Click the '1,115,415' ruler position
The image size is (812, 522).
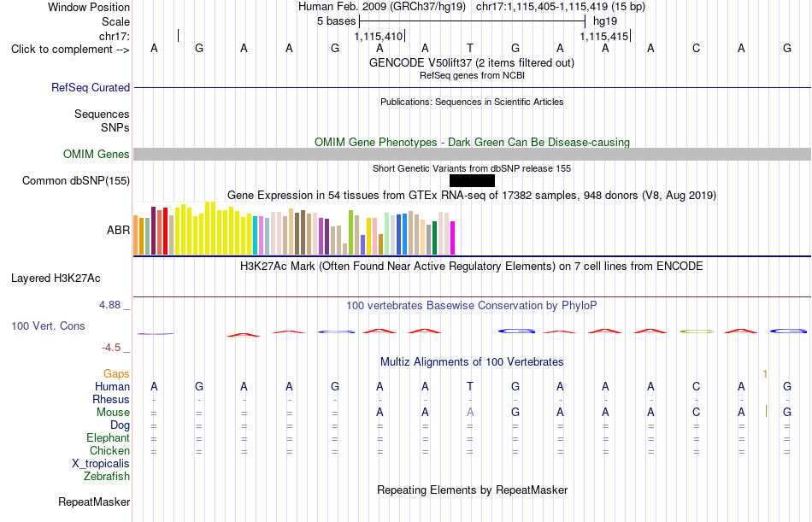pos(603,36)
